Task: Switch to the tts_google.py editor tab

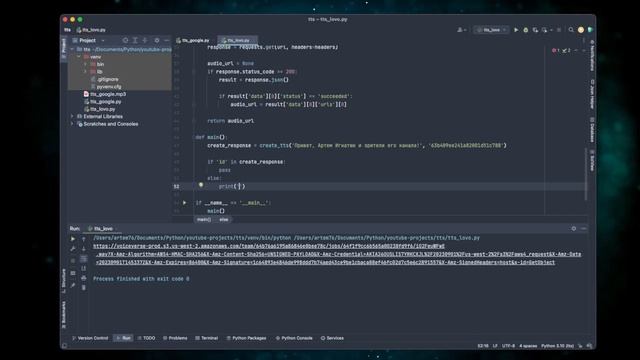Action: pyautogui.click(x=193, y=40)
